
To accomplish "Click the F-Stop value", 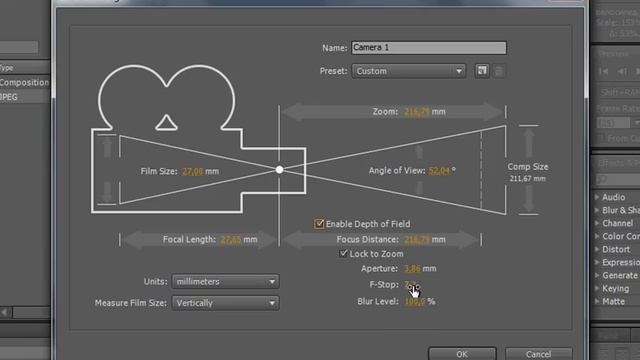I will 411,284.
